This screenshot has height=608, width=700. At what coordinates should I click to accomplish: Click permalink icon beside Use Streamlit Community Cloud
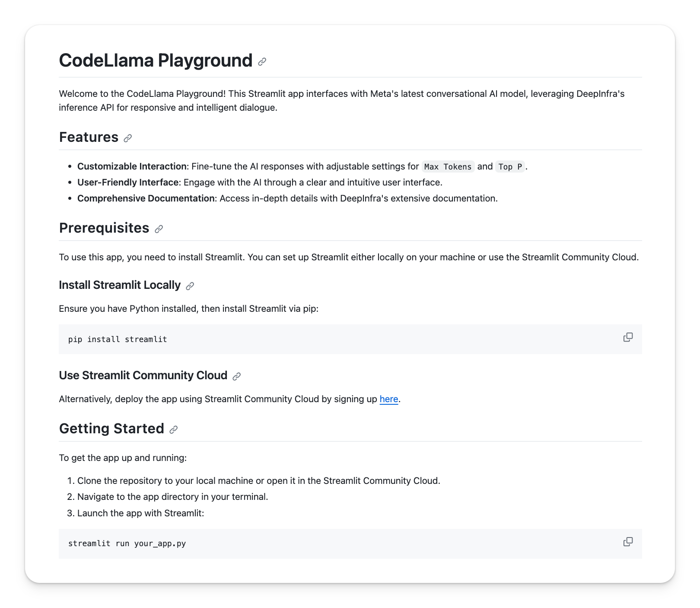(236, 377)
